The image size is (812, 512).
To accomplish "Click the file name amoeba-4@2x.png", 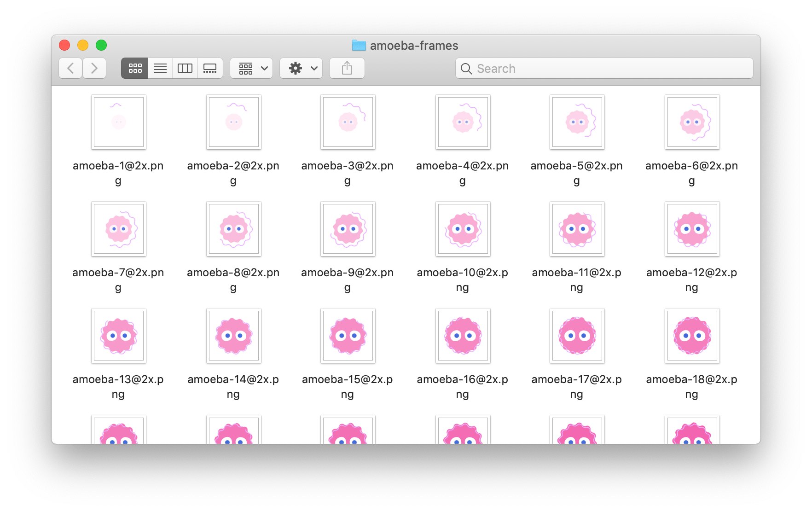I will point(463,173).
